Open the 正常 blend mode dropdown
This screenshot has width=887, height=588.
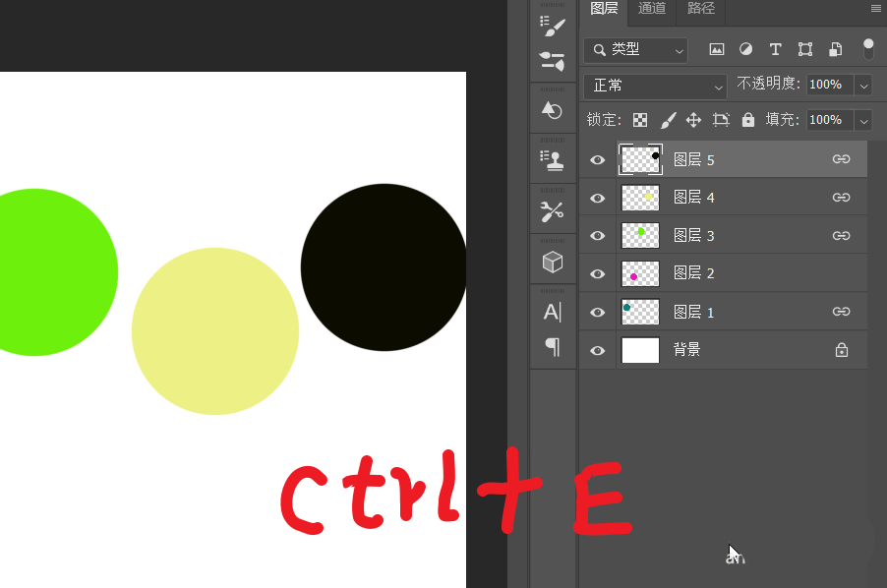click(x=654, y=86)
